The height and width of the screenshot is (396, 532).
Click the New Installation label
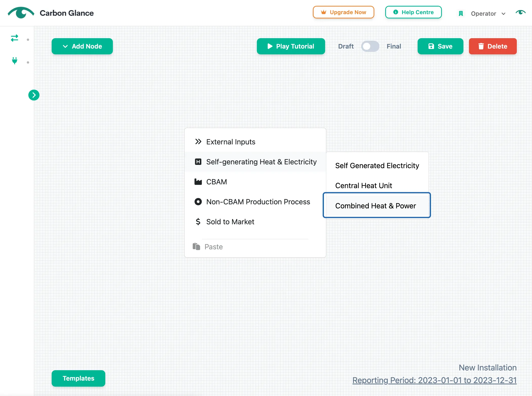(487, 368)
